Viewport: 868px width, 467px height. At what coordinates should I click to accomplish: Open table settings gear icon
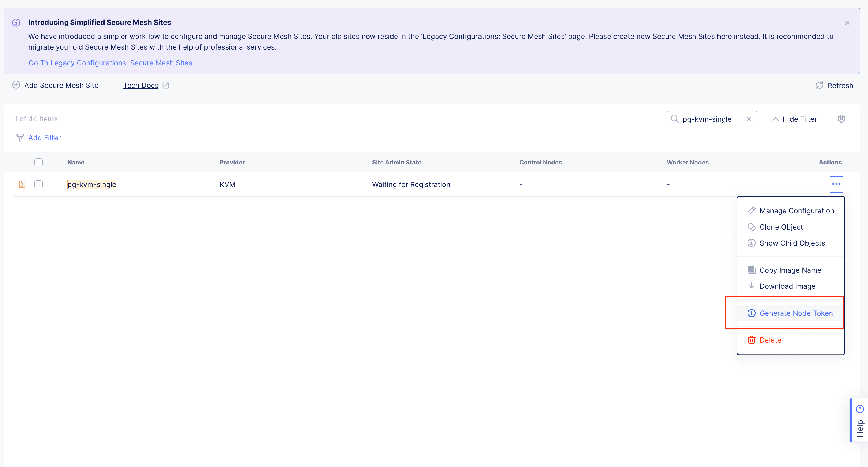pyautogui.click(x=841, y=119)
